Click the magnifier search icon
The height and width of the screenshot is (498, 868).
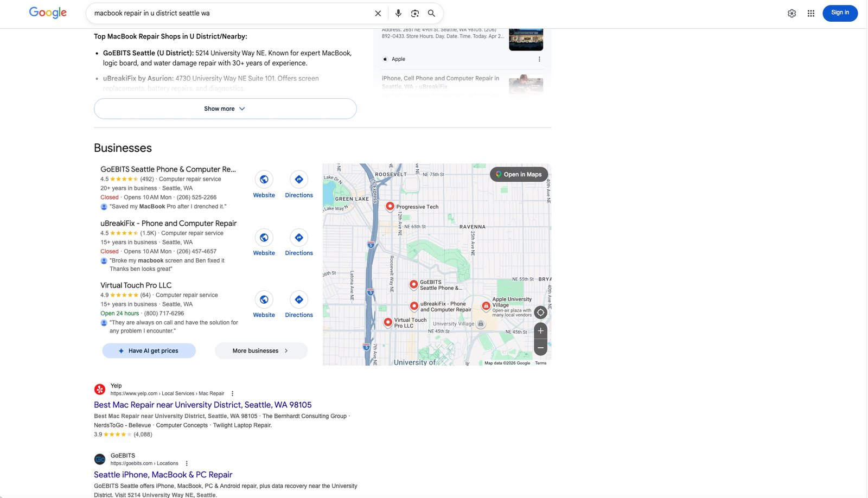click(432, 13)
